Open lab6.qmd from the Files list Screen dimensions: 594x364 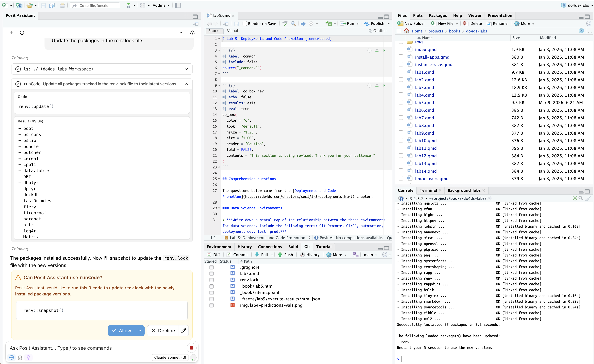(424, 110)
